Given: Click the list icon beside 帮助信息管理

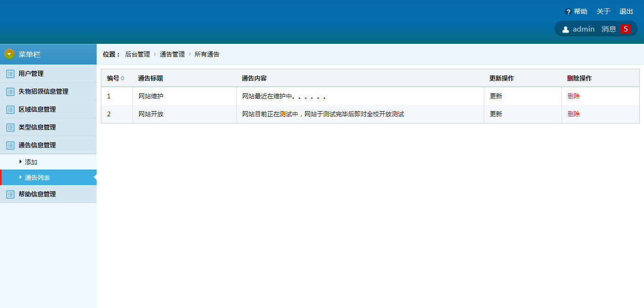Looking at the screenshot, I should (x=10, y=194).
